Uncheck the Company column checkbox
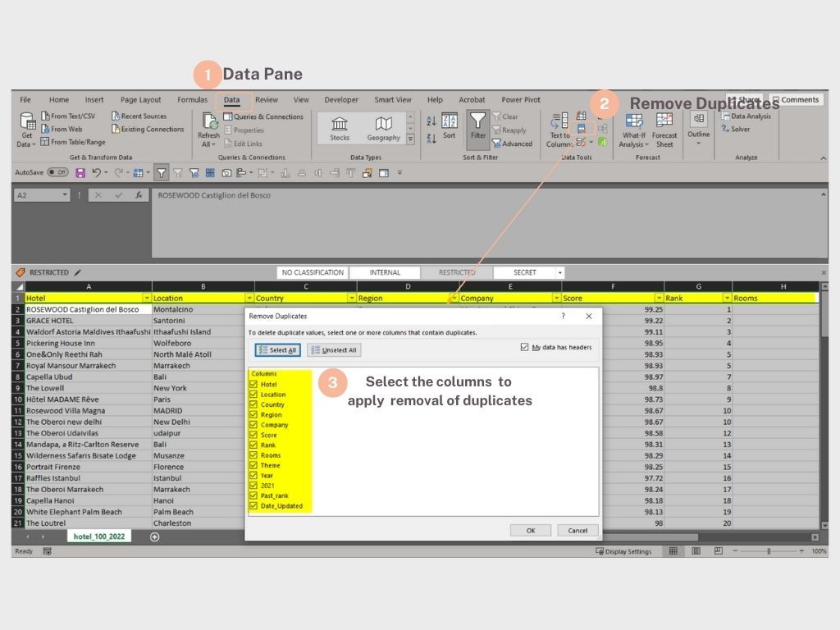 tap(254, 425)
